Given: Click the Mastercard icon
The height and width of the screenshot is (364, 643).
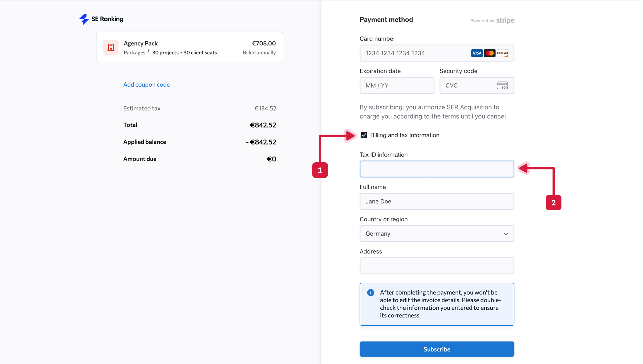Looking at the screenshot, I should click(x=489, y=53).
